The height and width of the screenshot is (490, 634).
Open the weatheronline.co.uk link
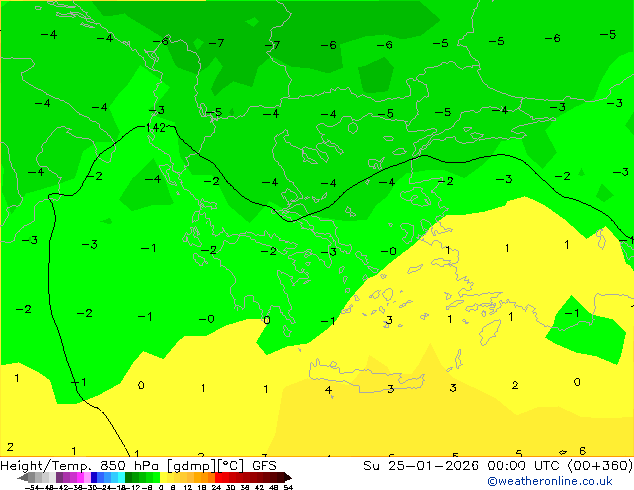click(x=549, y=481)
